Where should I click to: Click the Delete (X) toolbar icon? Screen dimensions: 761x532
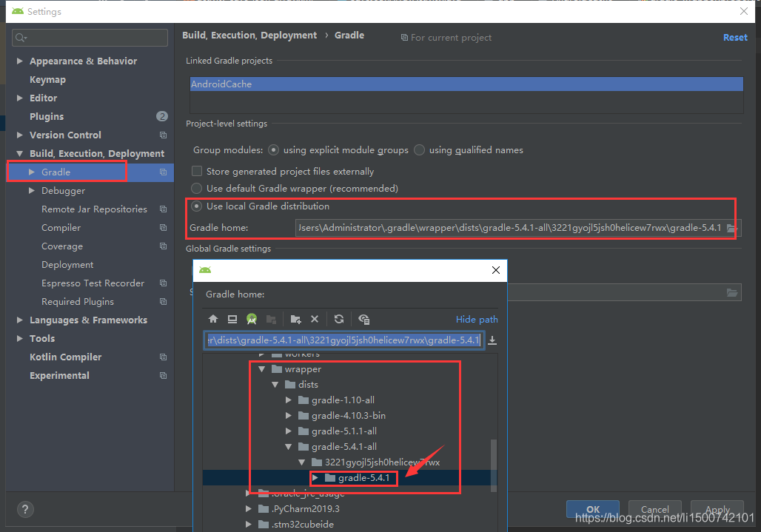pos(315,319)
